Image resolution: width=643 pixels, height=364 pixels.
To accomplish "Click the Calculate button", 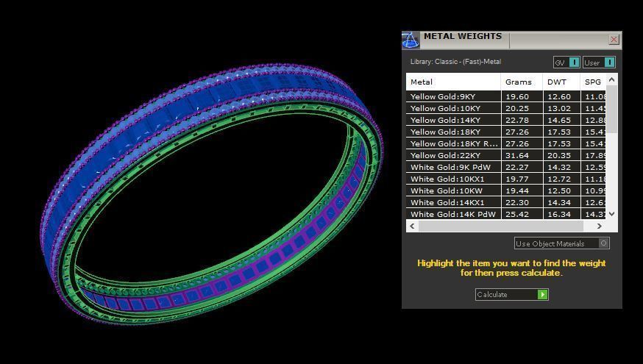I will tap(511, 294).
